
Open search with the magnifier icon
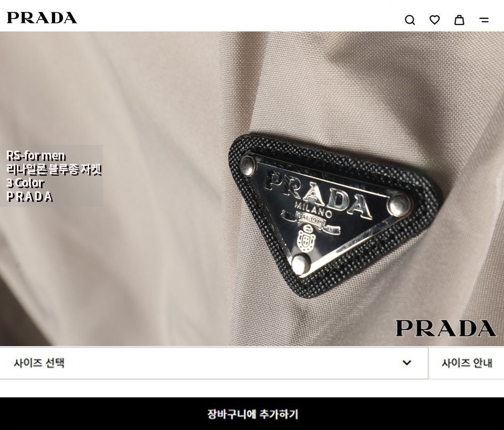pos(410,20)
